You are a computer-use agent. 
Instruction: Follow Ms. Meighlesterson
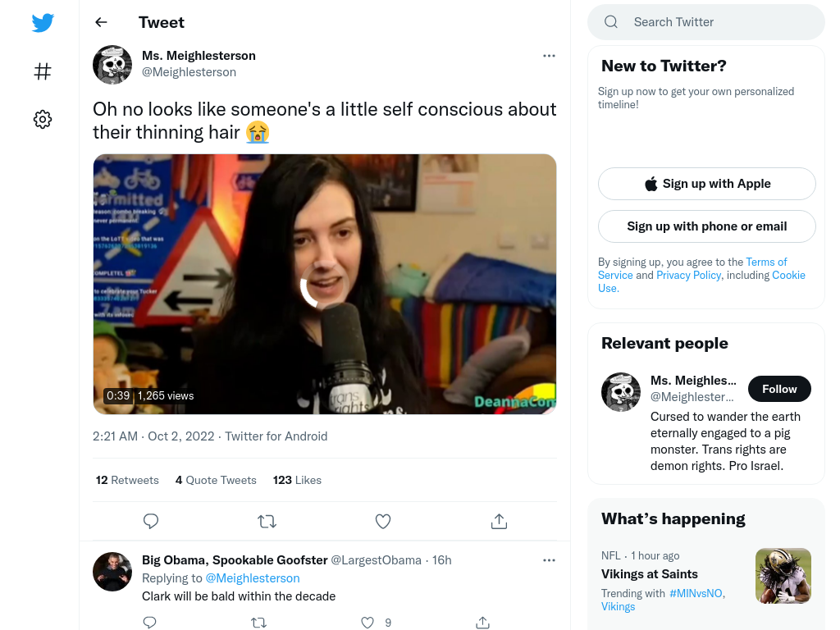pos(779,389)
